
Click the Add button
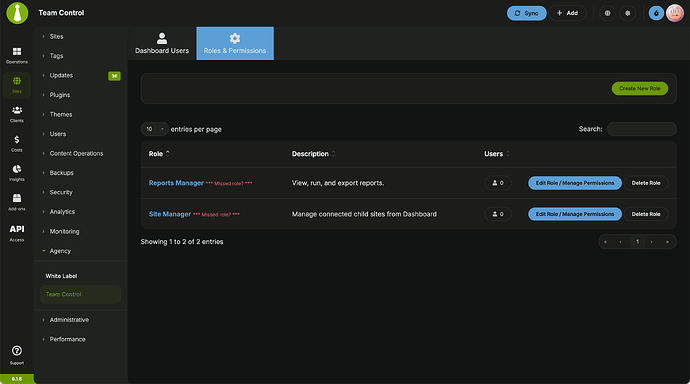567,13
